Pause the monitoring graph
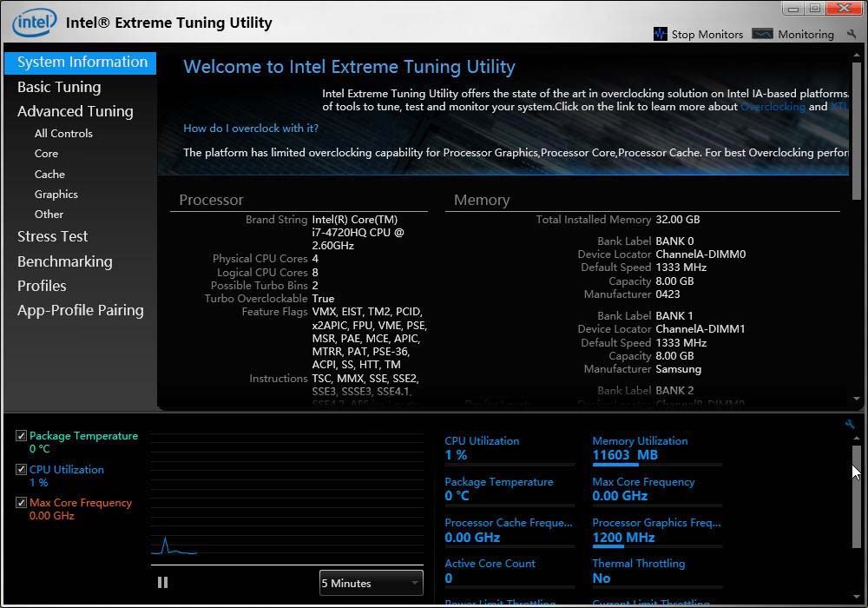The width and height of the screenshot is (868, 608). point(162,583)
